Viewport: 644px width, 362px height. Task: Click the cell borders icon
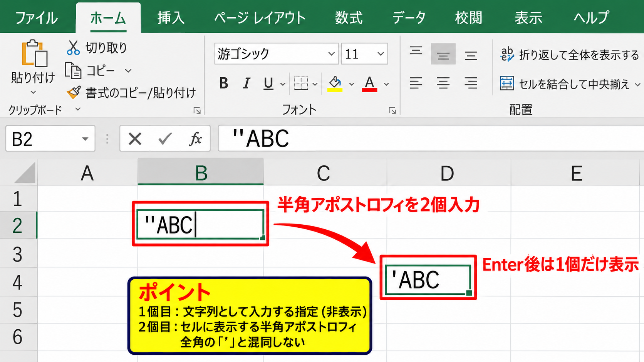tap(301, 83)
